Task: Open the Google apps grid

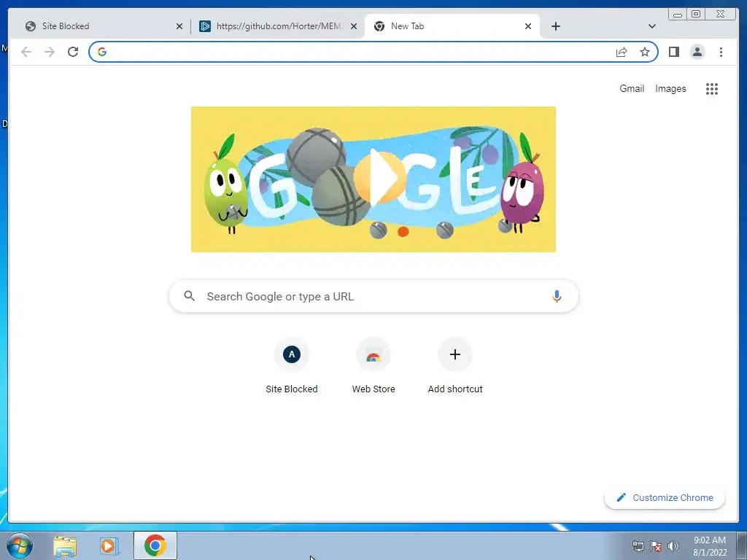Action: coord(712,88)
